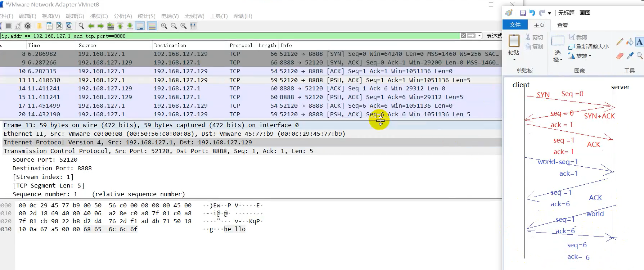This screenshot has width=644, height=270.
Task: Select the Sequence number: 1 field
Action: tap(99, 194)
